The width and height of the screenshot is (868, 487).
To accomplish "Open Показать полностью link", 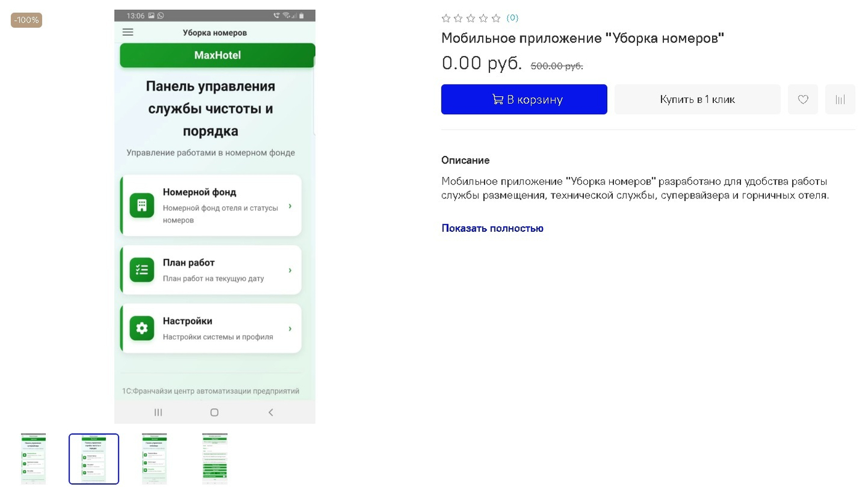I will tap(492, 228).
